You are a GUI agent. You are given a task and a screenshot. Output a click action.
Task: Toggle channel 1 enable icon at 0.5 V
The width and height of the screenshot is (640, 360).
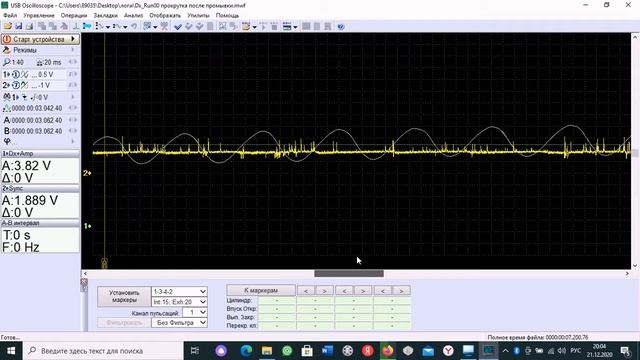coord(16,75)
